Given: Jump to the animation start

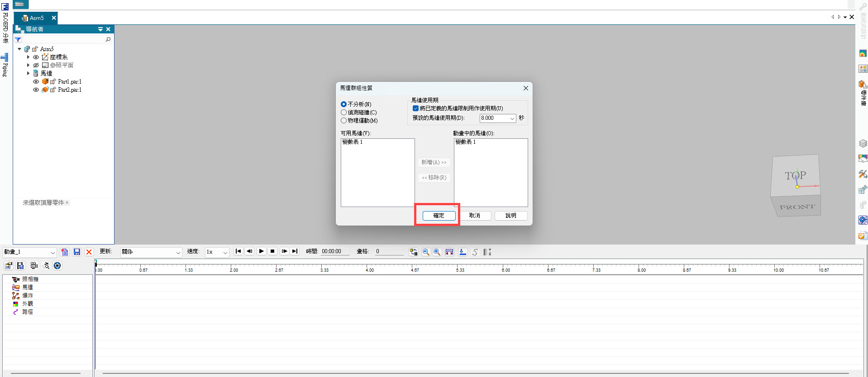Looking at the screenshot, I should [x=238, y=251].
